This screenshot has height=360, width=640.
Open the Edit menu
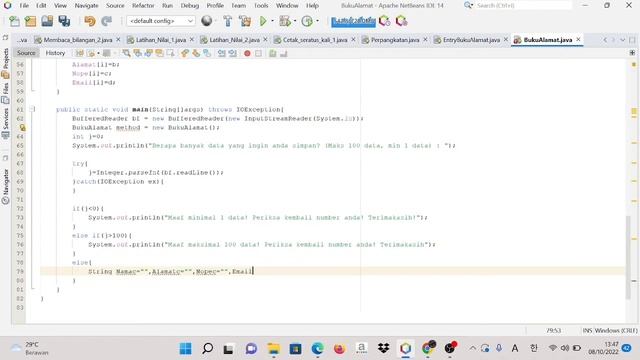pyautogui.click(x=41, y=6)
